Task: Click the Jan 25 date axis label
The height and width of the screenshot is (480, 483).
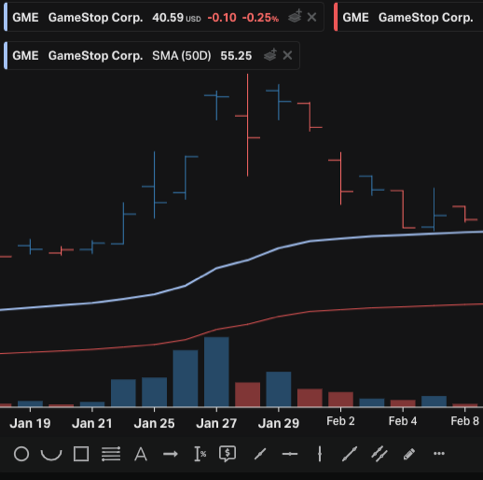Action: (x=154, y=423)
